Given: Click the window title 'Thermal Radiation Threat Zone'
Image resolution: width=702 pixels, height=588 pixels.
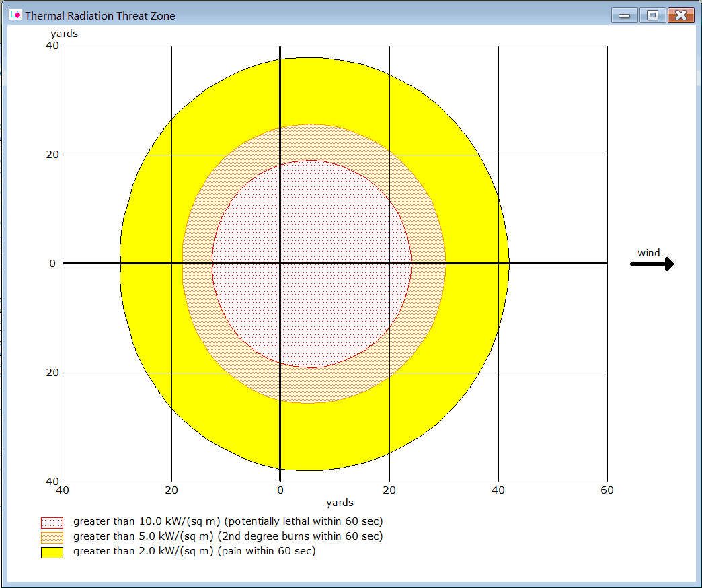Looking at the screenshot, I should pos(100,15).
